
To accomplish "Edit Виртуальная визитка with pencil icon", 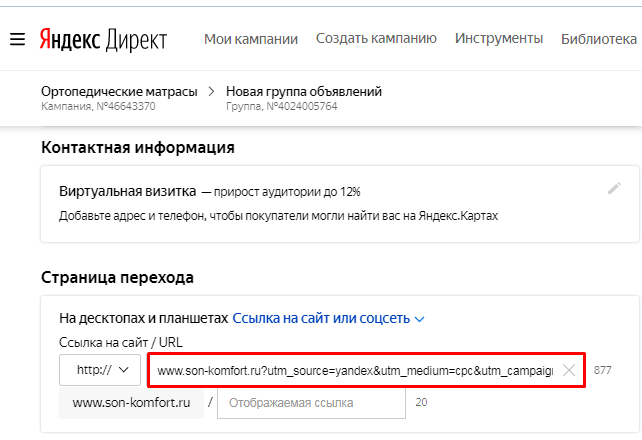I will (x=614, y=189).
